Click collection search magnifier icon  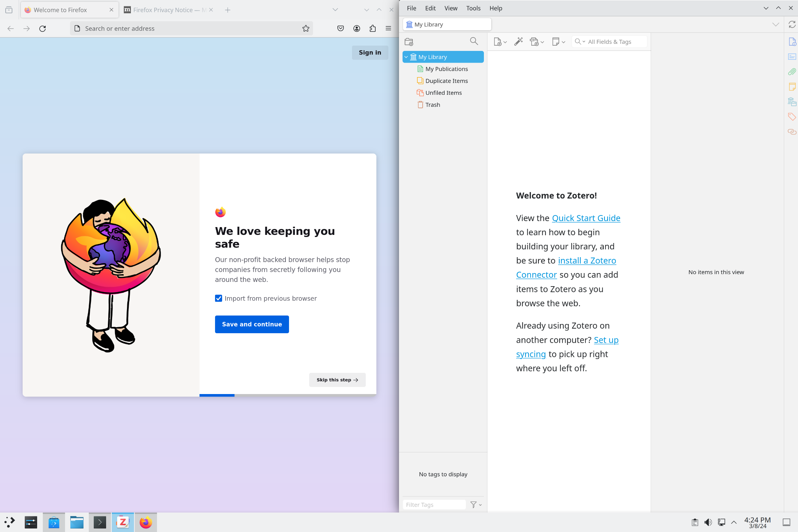[x=474, y=41]
